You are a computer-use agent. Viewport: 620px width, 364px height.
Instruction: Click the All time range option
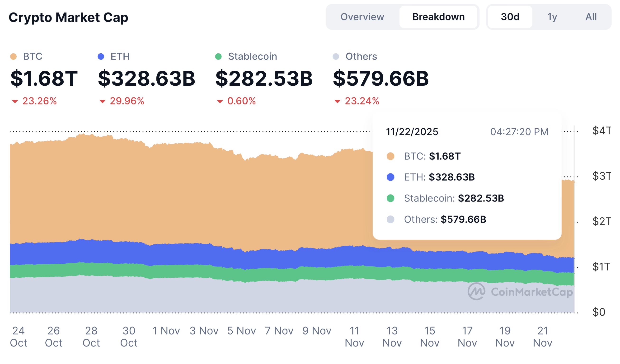tap(592, 17)
